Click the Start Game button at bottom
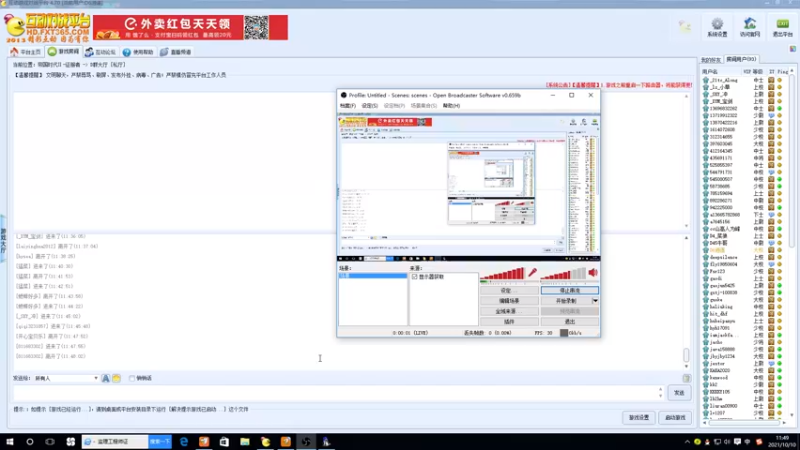Image resolution: width=800 pixels, height=450 pixels. tap(676, 418)
